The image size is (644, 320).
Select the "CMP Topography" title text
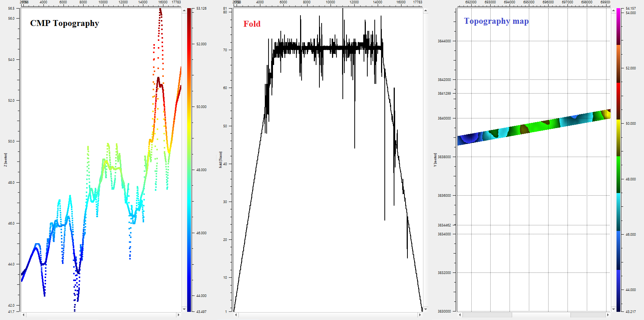click(65, 23)
